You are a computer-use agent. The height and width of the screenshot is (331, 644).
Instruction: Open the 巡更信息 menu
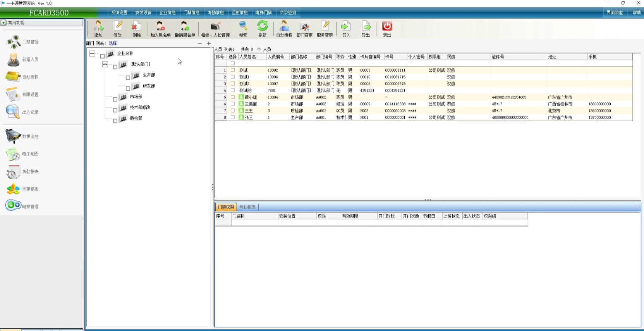click(x=240, y=12)
